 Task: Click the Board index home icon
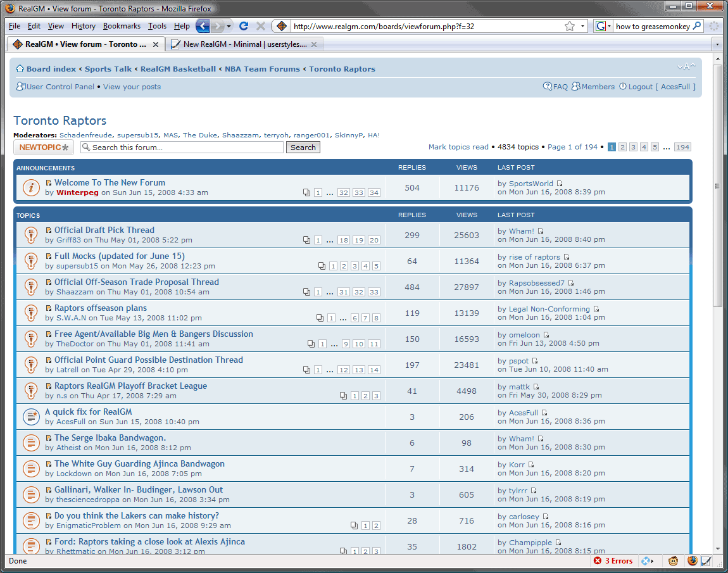tap(20, 69)
